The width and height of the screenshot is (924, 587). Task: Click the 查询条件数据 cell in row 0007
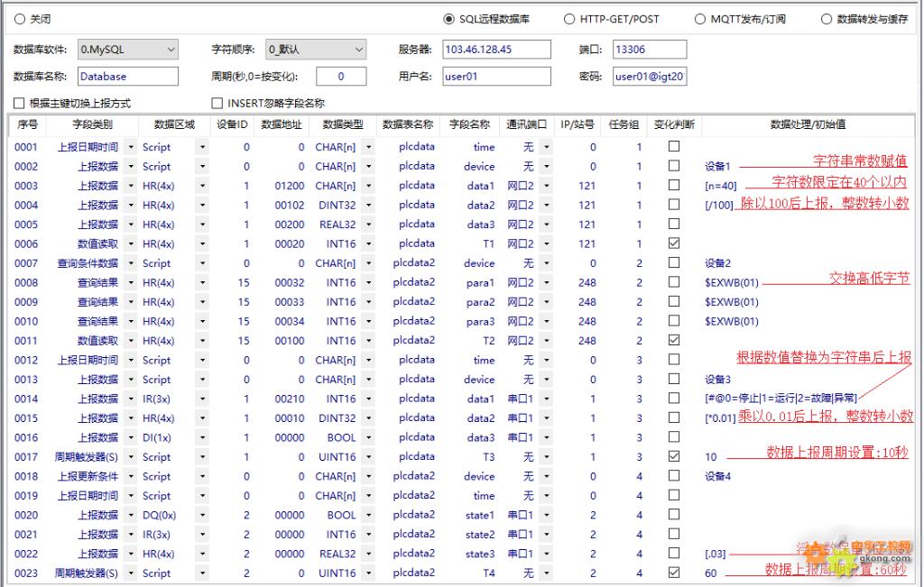pos(88,263)
